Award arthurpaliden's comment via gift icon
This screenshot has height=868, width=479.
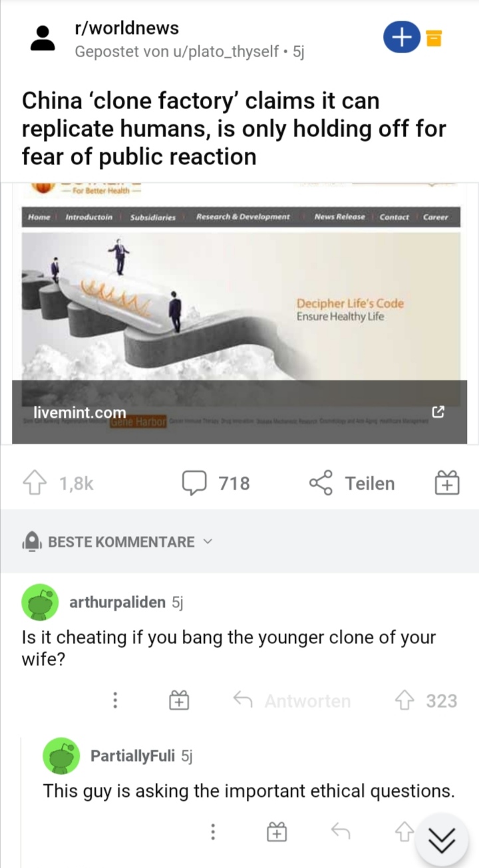(179, 700)
